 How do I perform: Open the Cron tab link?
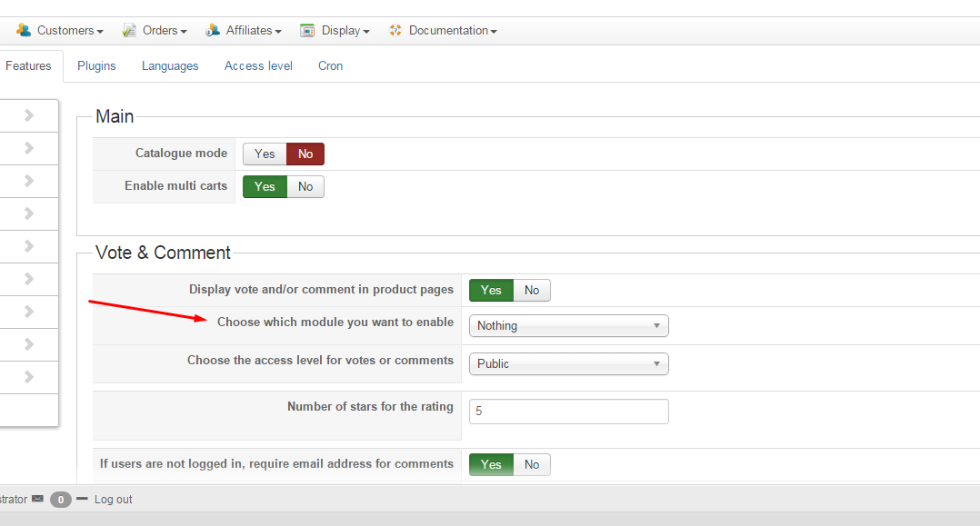[x=330, y=65]
